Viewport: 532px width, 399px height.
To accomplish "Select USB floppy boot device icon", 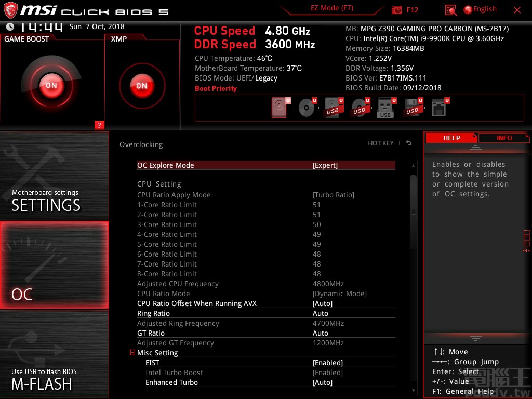I will click(x=413, y=108).
